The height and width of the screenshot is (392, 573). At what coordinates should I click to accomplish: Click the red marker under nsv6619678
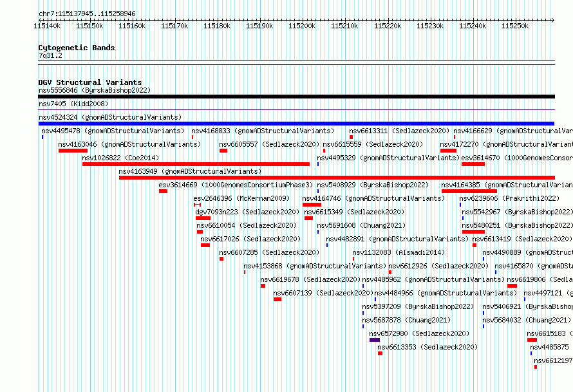click(263, 286)
